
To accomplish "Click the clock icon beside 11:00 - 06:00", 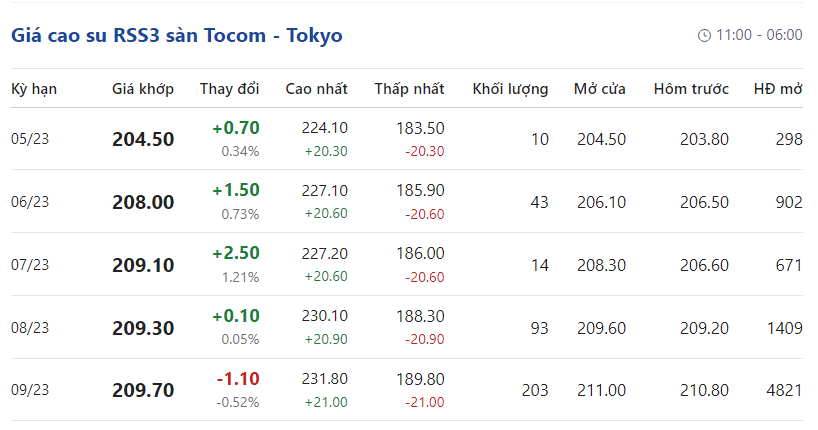I will [x=704, y=35].
